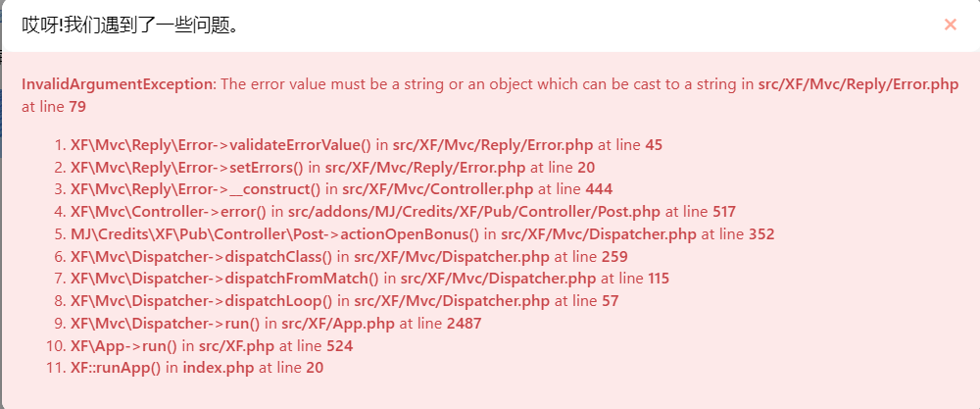Click the Error.php path in the error message
Viewport: 980px width, 409px height.
click(857, 84)
